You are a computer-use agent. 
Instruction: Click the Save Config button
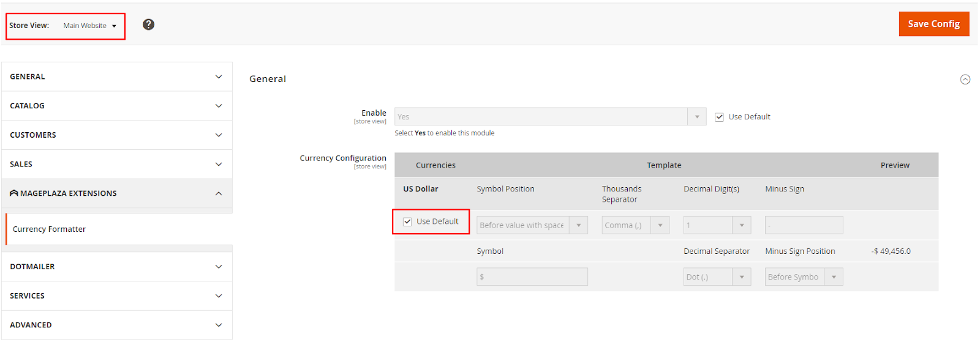[x=934, y=24]
